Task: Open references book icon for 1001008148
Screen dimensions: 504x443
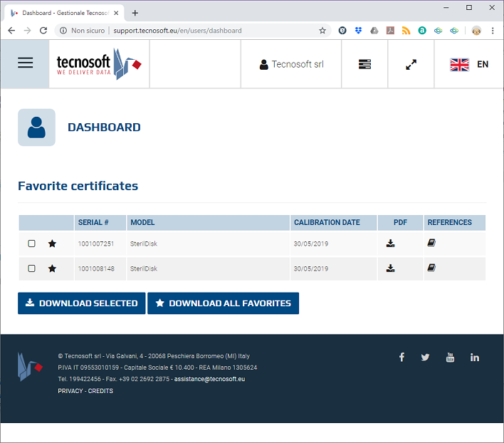Action: coord(431,268)
